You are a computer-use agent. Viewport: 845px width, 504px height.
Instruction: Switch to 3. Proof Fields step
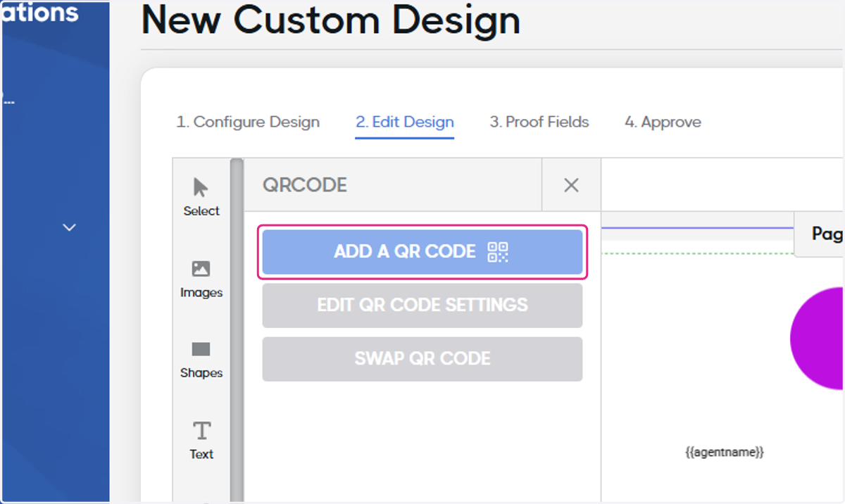(539, 122)
